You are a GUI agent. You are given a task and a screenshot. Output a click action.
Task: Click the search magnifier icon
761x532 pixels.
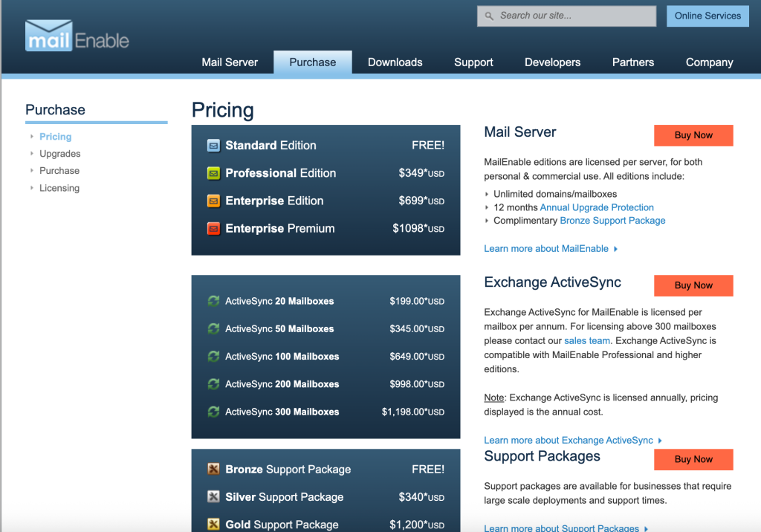tap(489, 16)
